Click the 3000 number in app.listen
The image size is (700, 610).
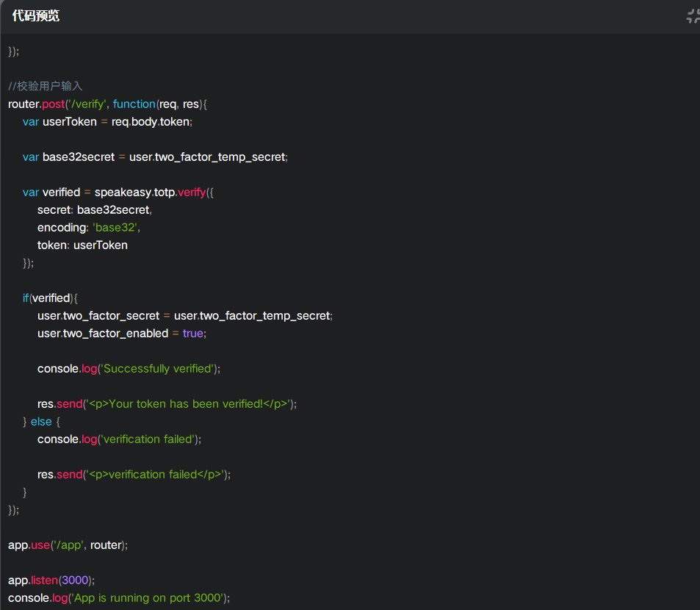(x=74, y=581)
